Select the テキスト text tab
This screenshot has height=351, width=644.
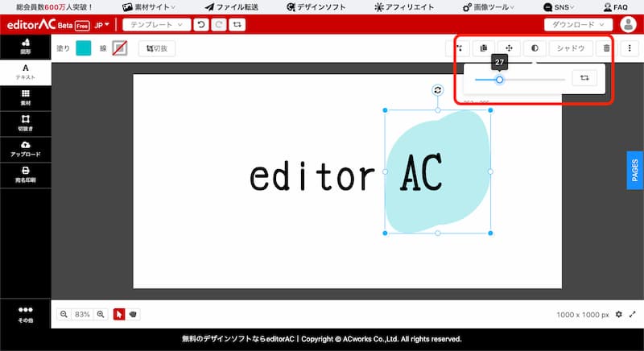click(x=26, y=72)
